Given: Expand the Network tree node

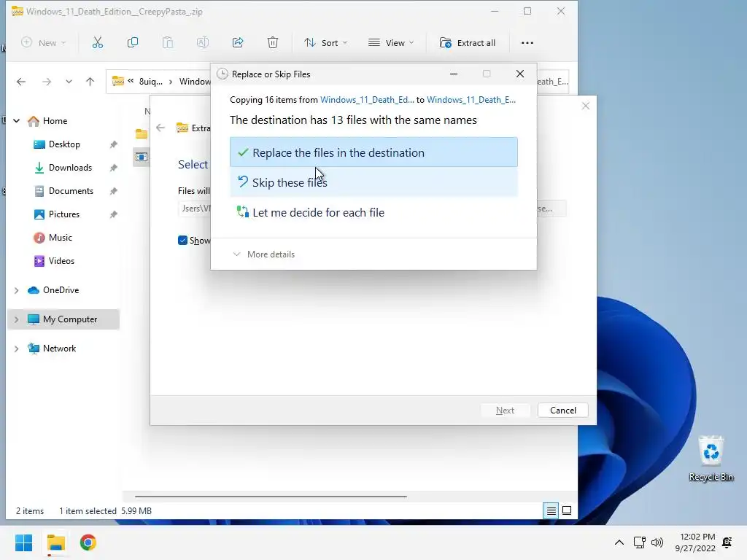Looking at the screenshot, I should (x=17, y=349).
